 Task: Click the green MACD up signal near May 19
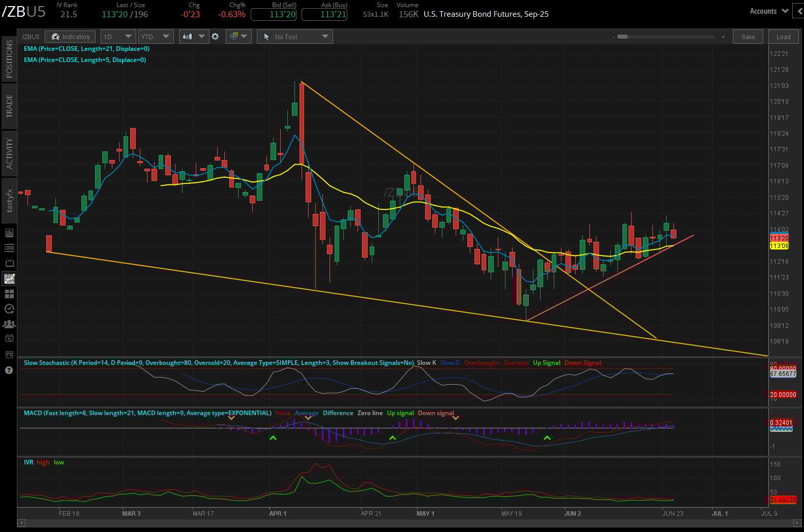[x=547, y=437]
